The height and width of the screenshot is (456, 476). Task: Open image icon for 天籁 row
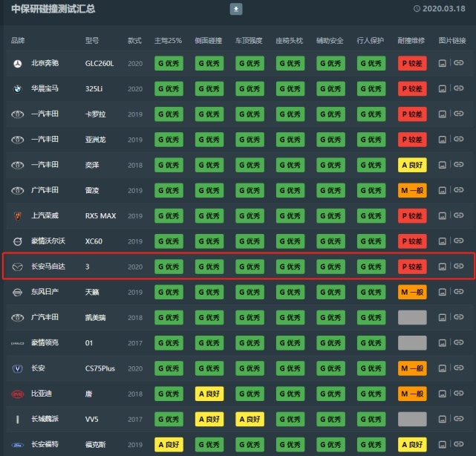click(443, 292)
